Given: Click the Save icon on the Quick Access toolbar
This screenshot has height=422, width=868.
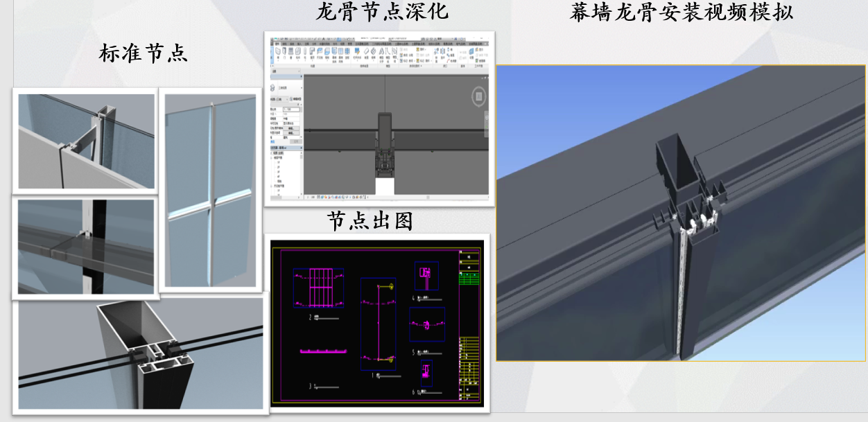Looking at the screenshot, I should pos(286,39).
